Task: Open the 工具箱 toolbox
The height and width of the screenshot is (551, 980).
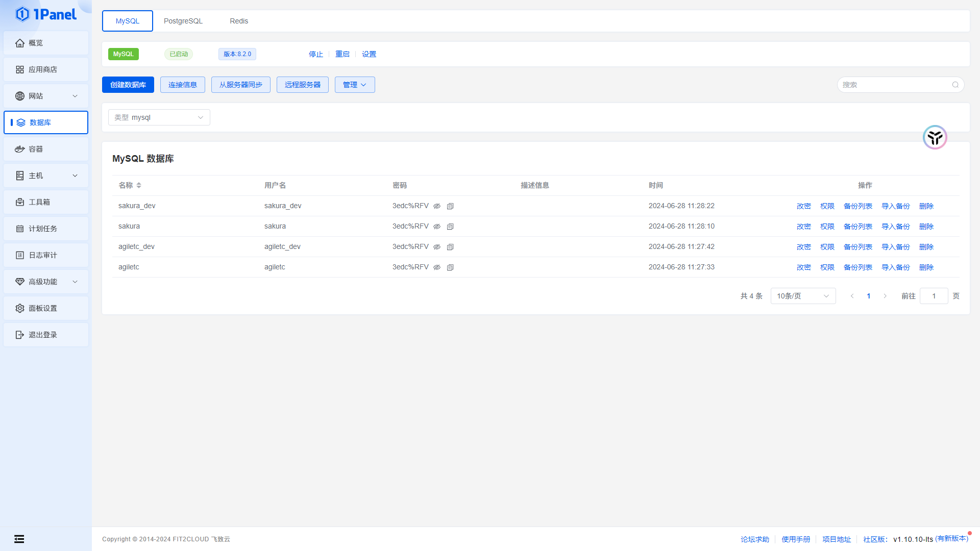Action: coord(46,202)
